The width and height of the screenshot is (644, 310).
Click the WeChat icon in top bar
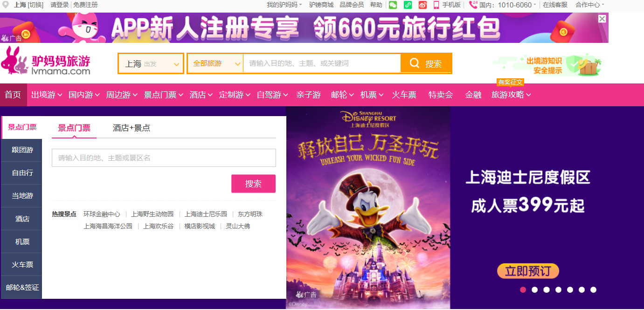coord(393,5)
